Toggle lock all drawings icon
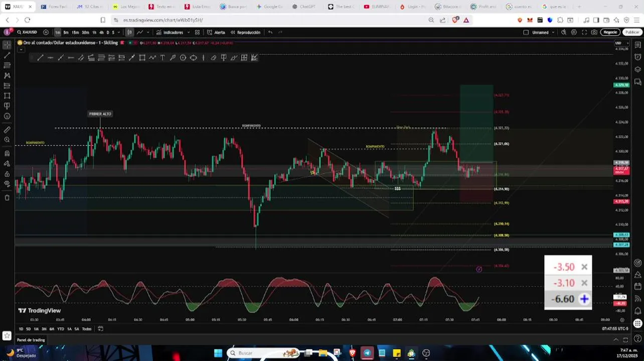This screenshot has height=361, width=644. (x=7, y=174)
